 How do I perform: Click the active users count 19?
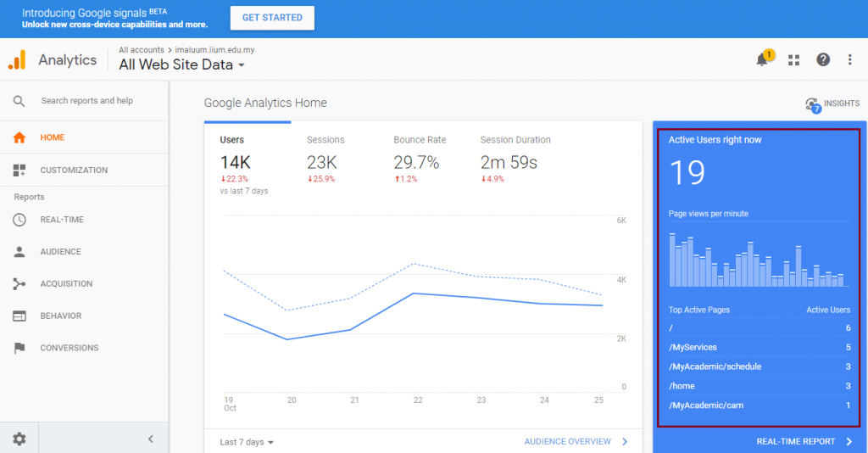[687, 173]
